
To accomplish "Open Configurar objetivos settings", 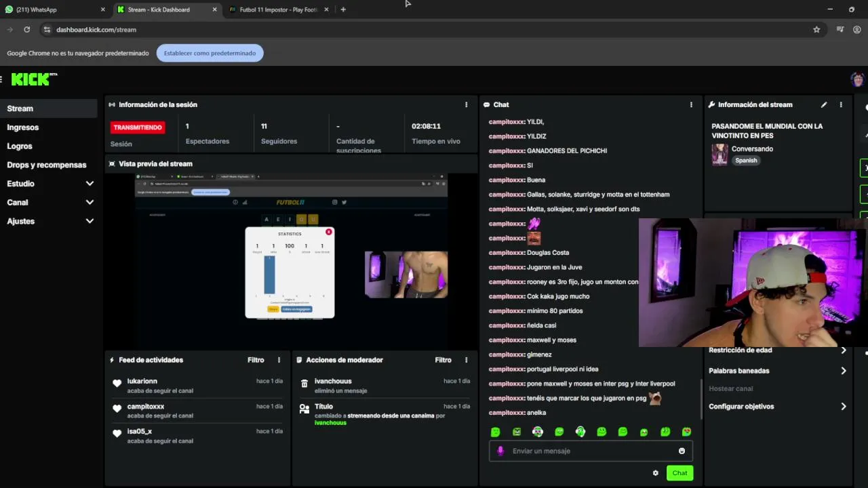I will tap(778, 407).
